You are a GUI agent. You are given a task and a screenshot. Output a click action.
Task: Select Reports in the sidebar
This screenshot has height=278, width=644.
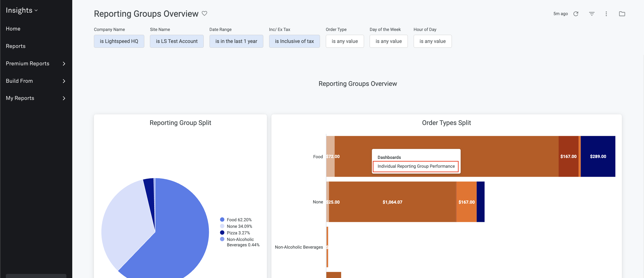[16, 46]
